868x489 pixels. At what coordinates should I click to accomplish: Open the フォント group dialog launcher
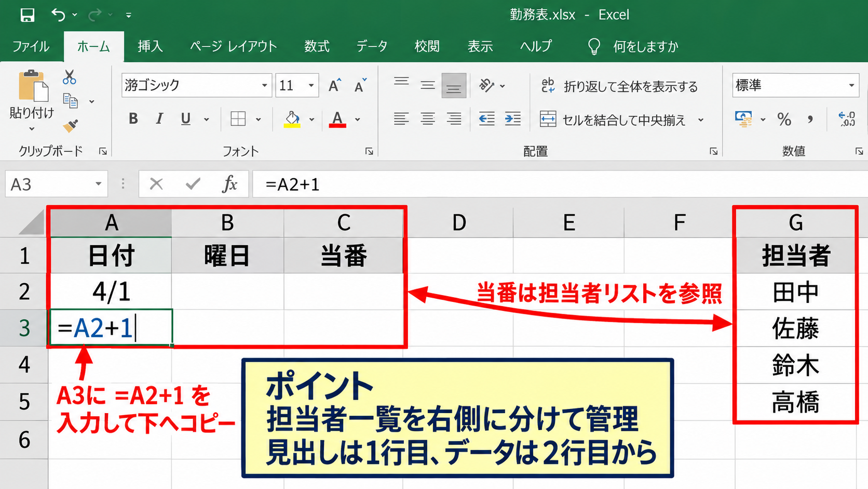tap(369, 151)
